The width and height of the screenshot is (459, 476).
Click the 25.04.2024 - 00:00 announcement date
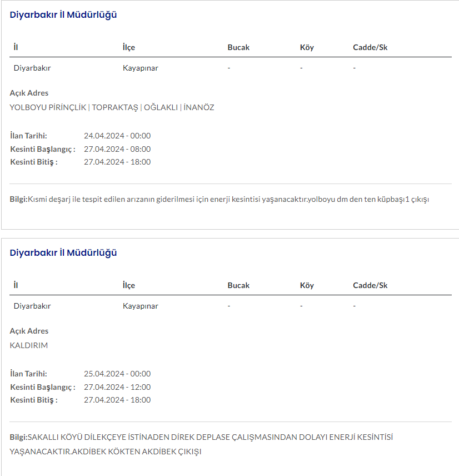117,374
